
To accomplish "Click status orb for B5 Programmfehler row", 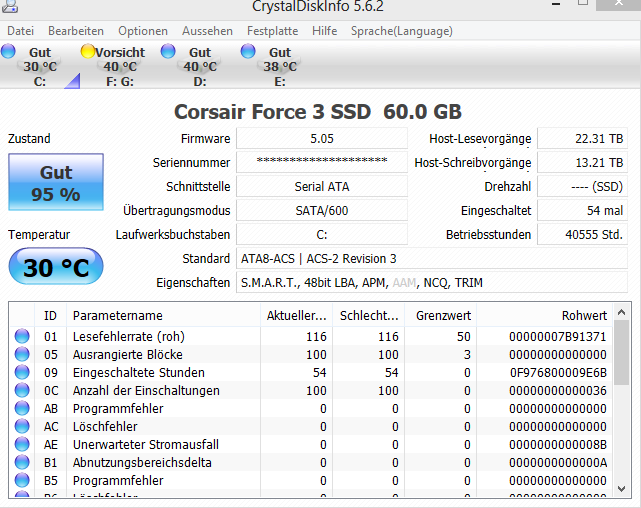I will [22, 480].
